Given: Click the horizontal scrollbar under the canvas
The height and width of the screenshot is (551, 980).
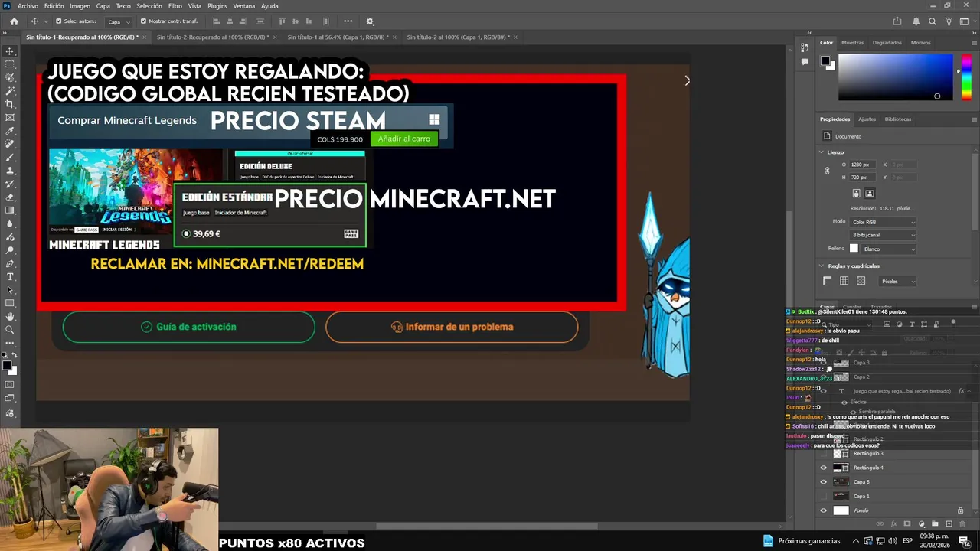Looking at the screenshot, I should (x=486, y=526).
